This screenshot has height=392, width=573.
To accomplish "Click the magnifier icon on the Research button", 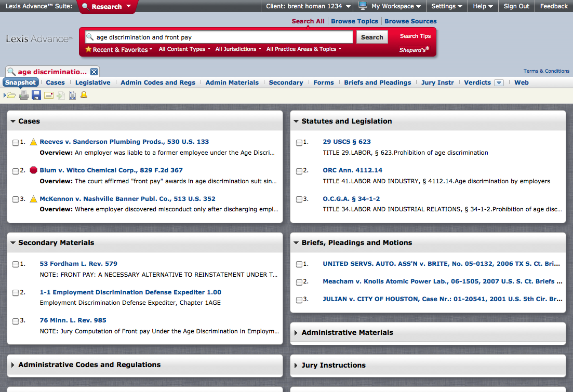I will (86, 6).
